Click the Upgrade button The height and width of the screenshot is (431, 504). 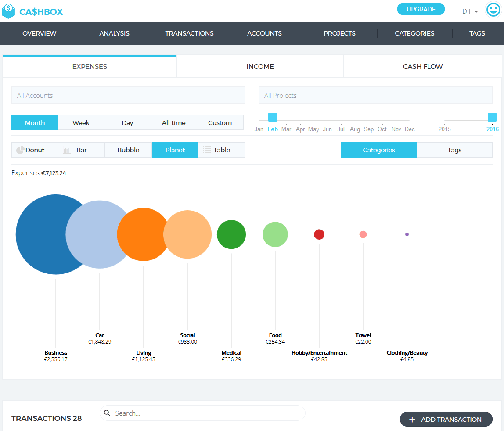tap(421, 9)
